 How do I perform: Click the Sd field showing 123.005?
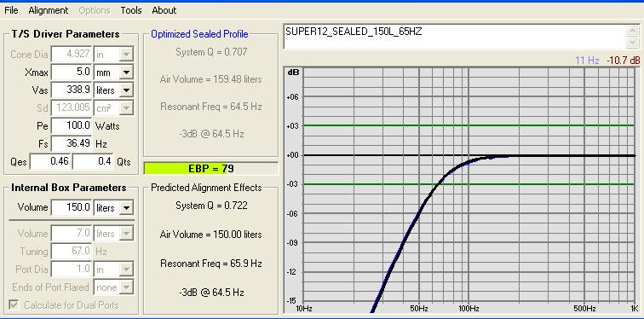72,108
